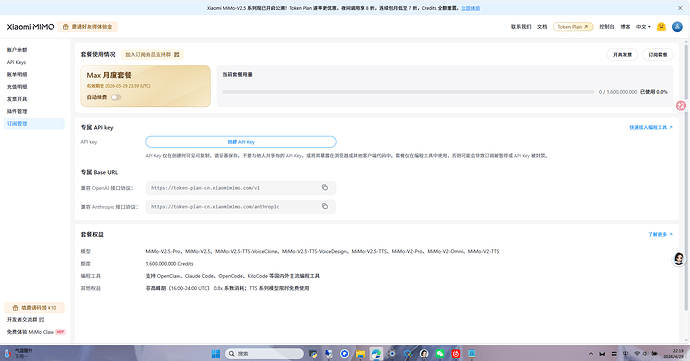Open the floating assistant avatar at right
The image size is (690, 361).
[679, 259]
